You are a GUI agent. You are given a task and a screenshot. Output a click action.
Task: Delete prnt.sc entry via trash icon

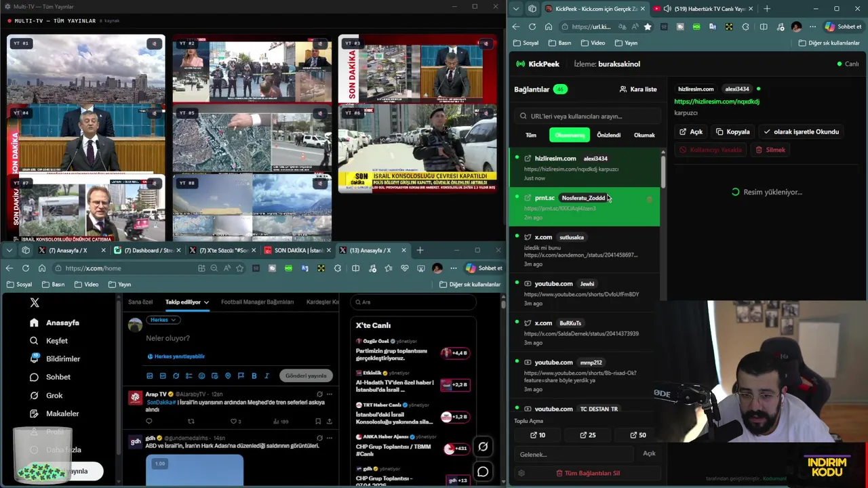click(650, 199)
